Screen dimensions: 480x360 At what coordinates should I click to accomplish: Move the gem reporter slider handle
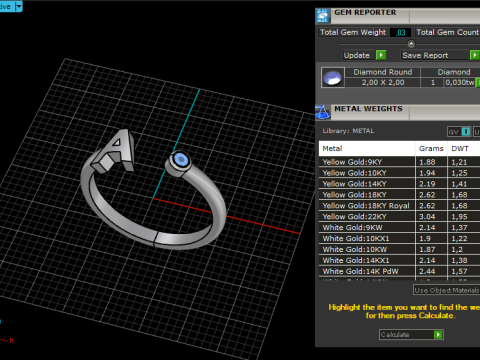click(411, 44)
